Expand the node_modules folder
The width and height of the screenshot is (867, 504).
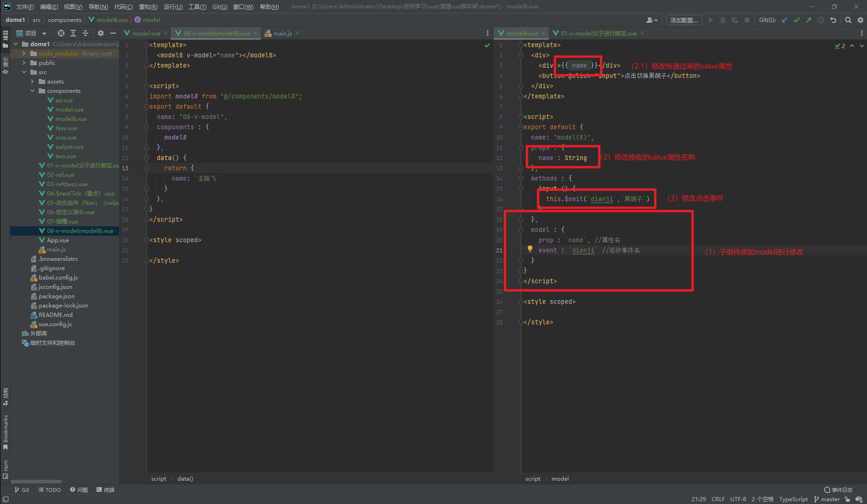click(x=24, y=54)
